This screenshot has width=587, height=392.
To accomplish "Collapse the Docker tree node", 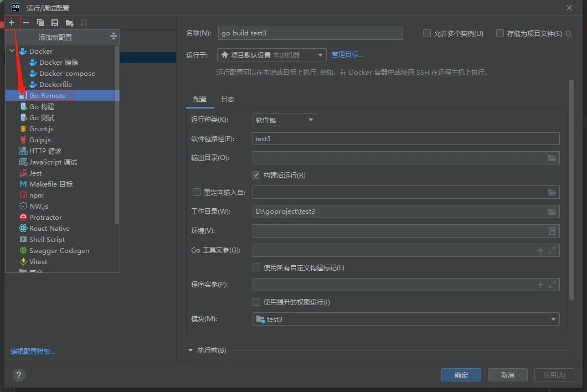I will pyautogui.click(x=12, y=50).
